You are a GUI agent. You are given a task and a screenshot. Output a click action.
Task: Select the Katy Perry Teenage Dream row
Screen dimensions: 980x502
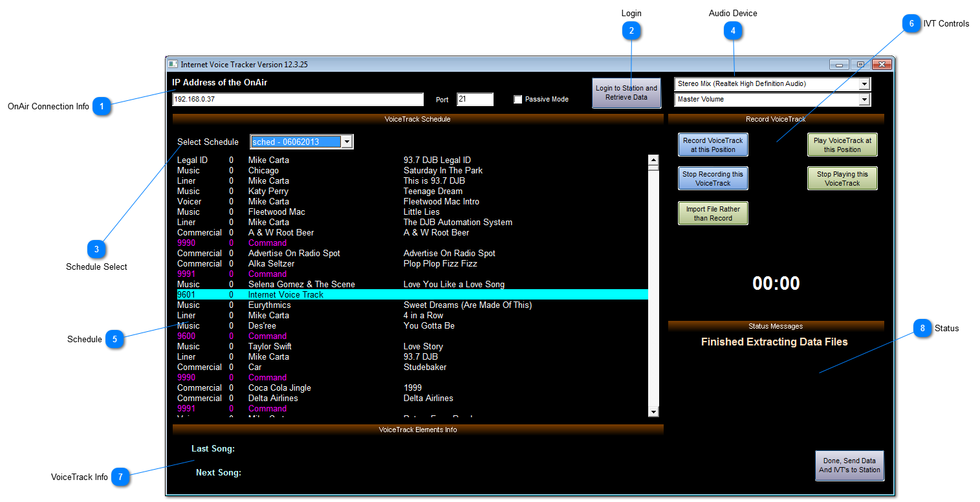412,191
